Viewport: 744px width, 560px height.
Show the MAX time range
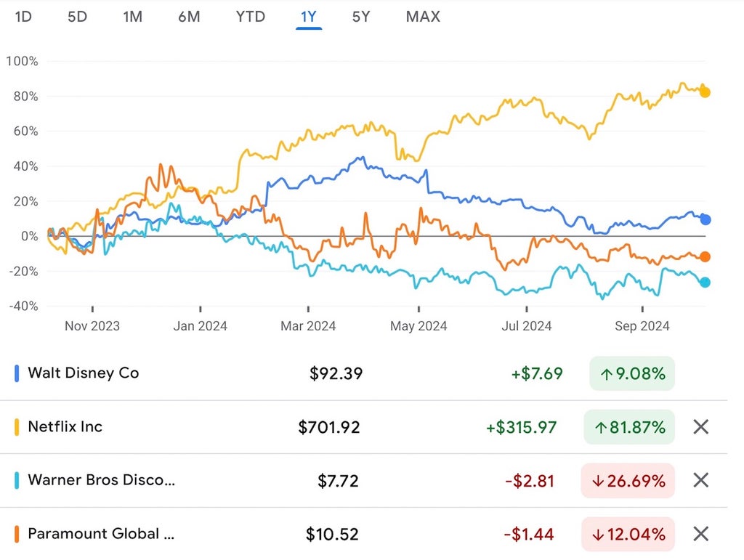pyautogui.click(x=423, y=17)
